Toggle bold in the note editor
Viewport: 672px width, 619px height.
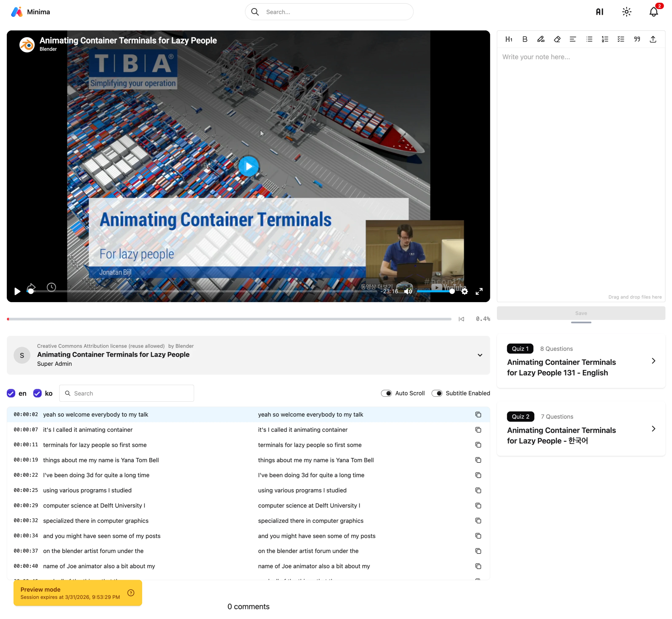[x=525, y=39]
